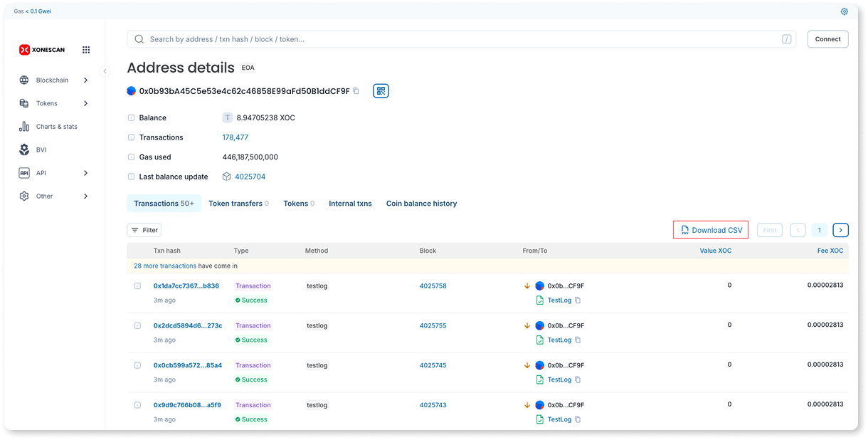The height and width of the screenshot is (440, 868).
Task: Open Charts & stats page
Action: pyautogui.click(x=56, y=127)
